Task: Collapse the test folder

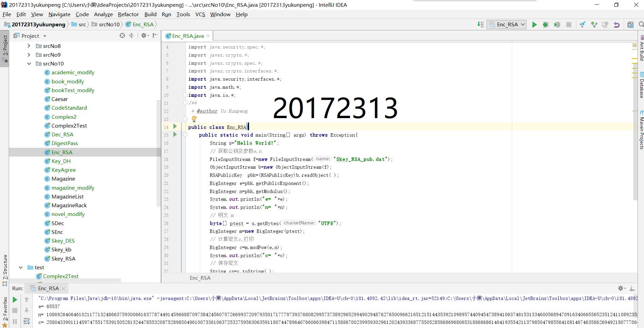Action: click(x=21, y=267)
